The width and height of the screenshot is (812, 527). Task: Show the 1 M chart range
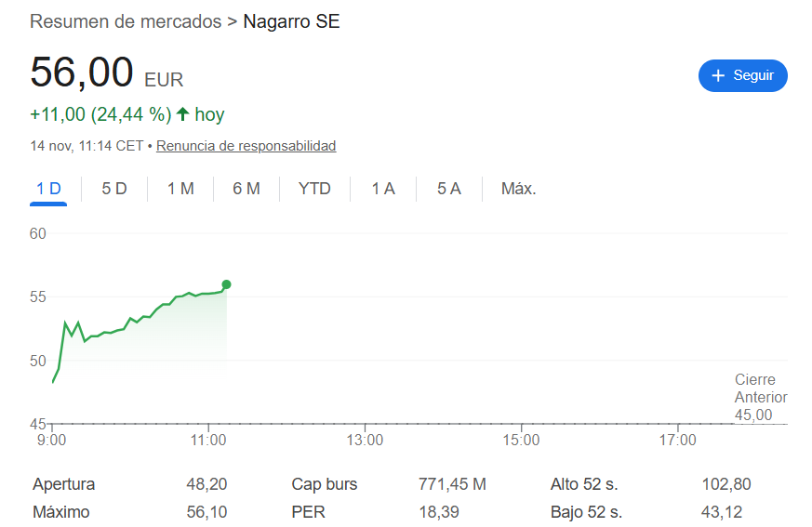click(x=180, y=189)
